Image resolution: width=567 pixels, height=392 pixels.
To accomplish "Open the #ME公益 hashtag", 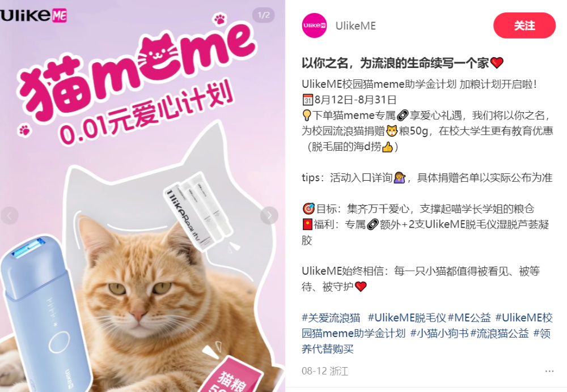I will 469,318.
